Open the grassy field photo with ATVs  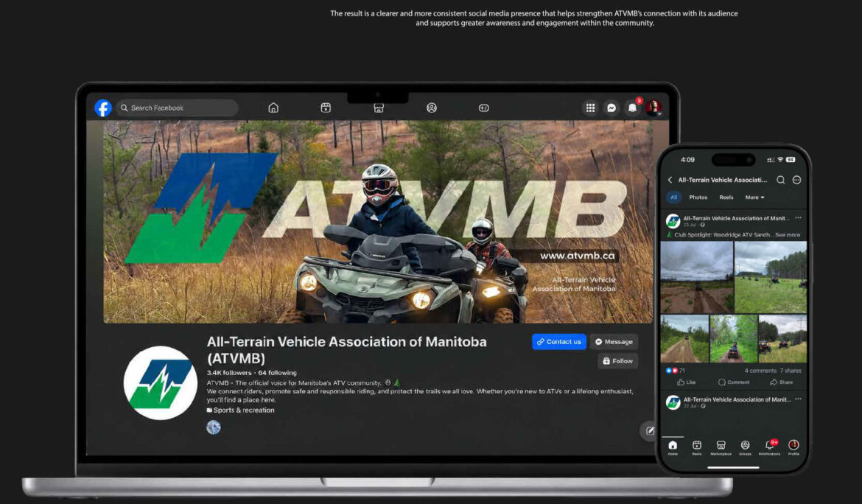tap(771, 277)
